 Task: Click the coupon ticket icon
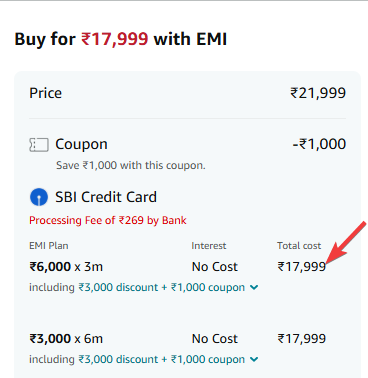coord(39,145)
